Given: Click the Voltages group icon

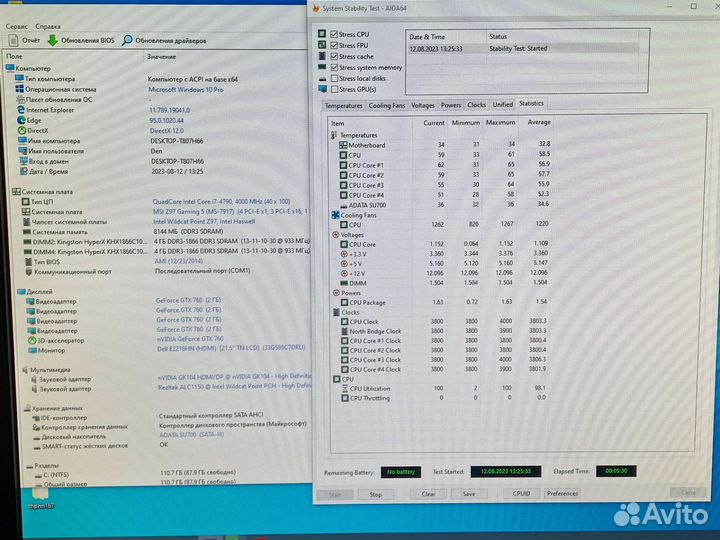Looking at the screenshot, I should 336,235.
